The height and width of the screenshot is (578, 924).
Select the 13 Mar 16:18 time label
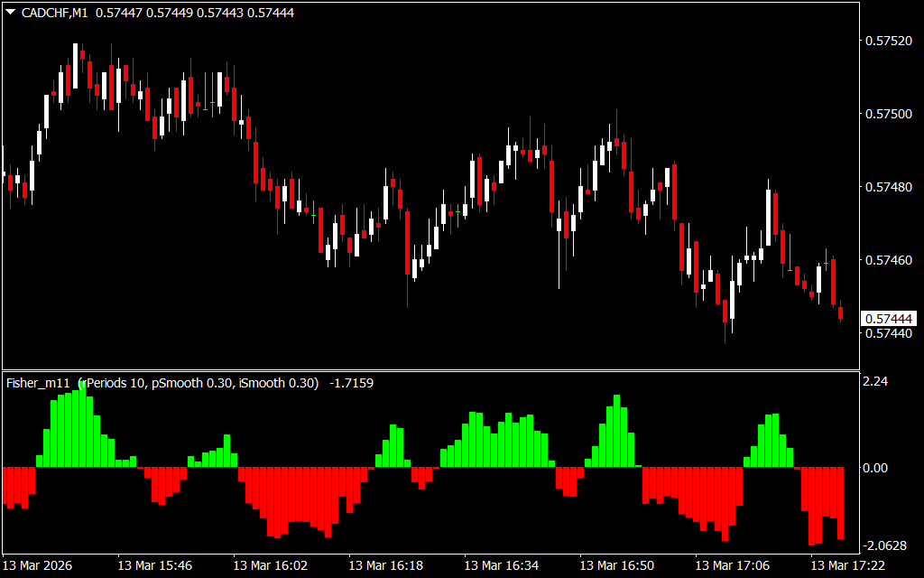(x=386, y=565)
